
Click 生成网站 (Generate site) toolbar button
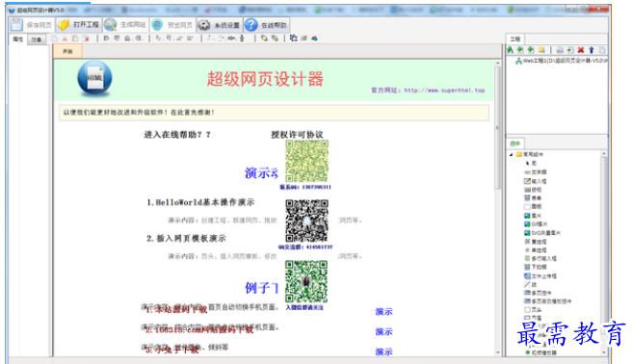pyautogui.click(x=125, y=25)
